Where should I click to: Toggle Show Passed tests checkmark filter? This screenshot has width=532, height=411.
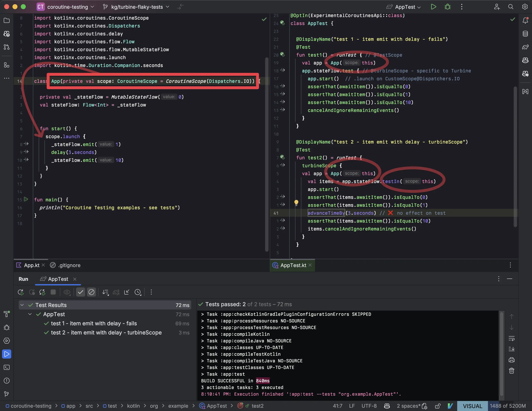[80, 292]
